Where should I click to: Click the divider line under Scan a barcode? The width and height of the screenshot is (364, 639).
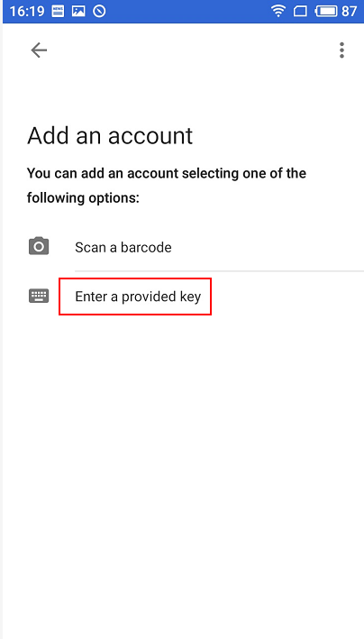point(219,270)
